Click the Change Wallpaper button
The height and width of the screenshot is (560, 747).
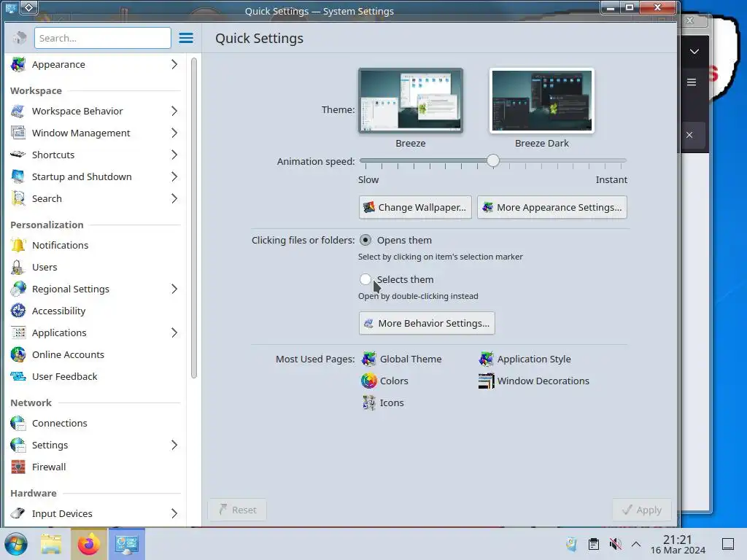(x=415, y=207)
